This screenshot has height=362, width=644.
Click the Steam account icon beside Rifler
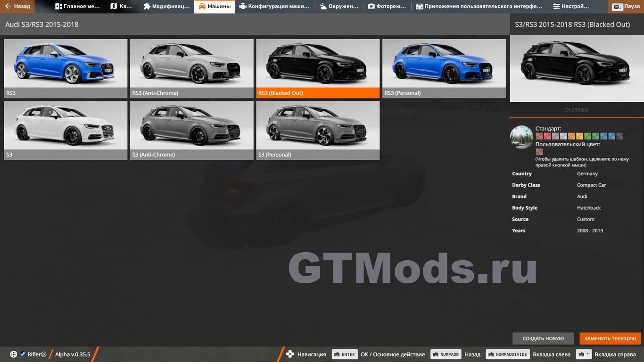pos(23,354)
